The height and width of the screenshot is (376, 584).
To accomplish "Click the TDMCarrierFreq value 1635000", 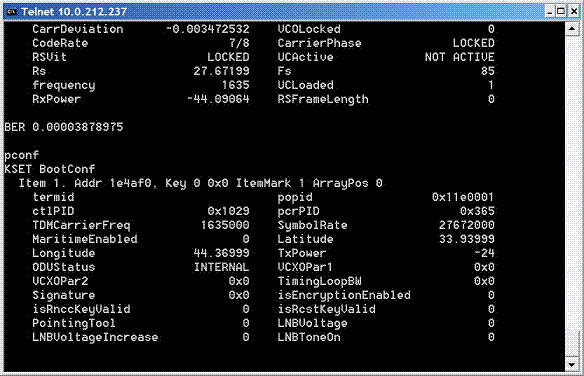I will point(225,225).
